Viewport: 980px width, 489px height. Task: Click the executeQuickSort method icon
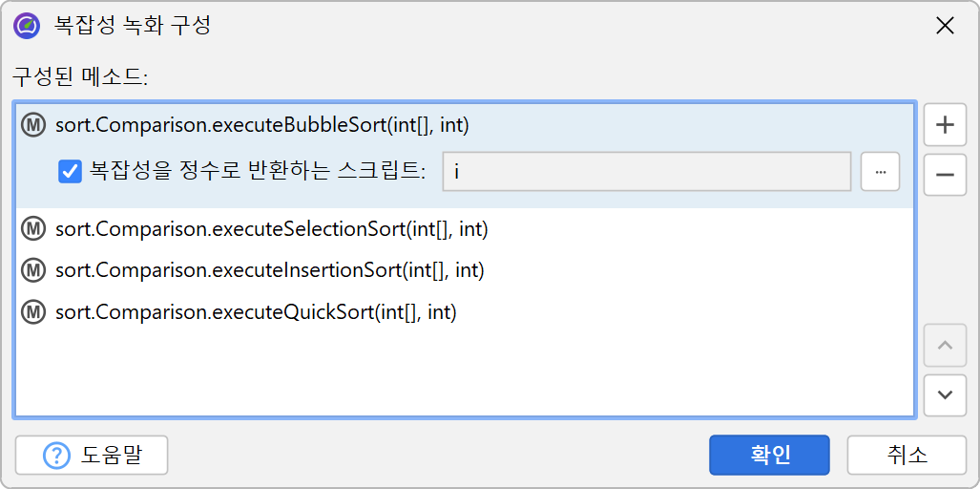point(34,312)
